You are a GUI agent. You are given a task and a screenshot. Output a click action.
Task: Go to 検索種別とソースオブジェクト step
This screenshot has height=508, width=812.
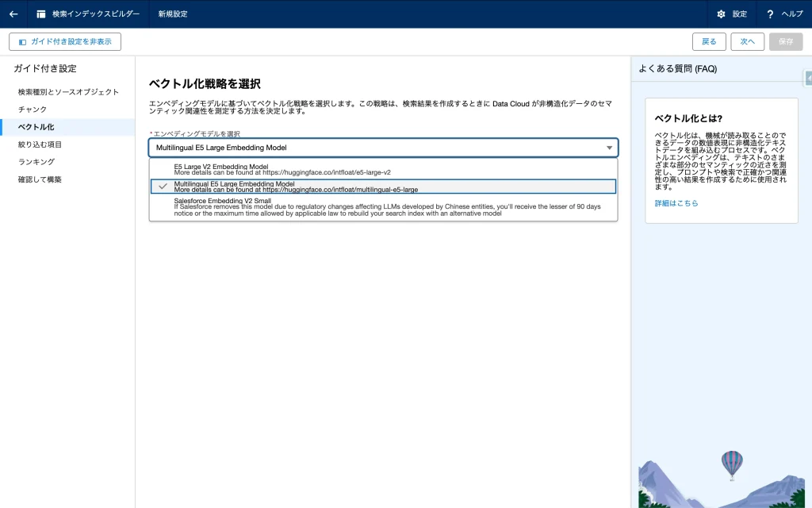coord(68,92)
